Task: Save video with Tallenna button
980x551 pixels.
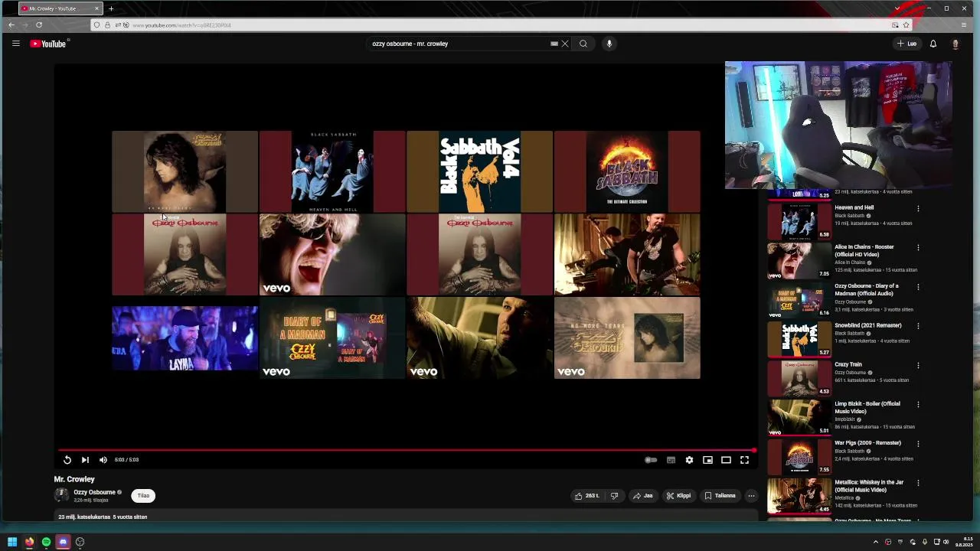Action: (x=720, y=496)
